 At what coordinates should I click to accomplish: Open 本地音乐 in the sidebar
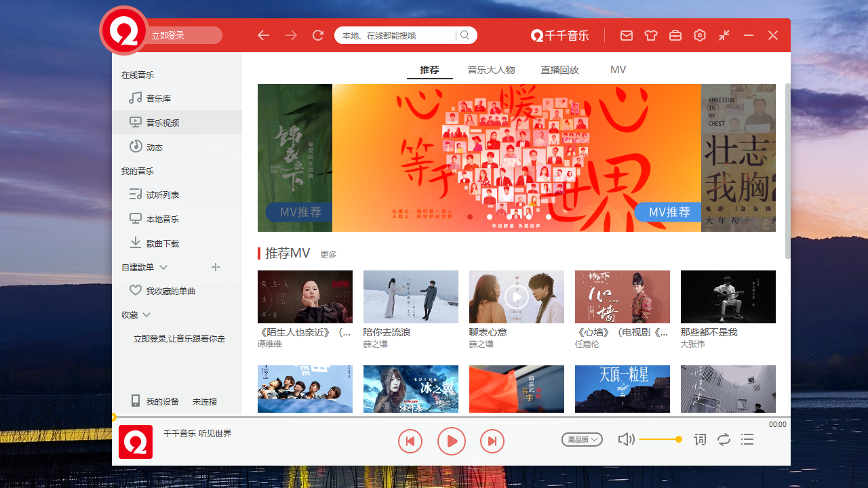[x=177, y=219]
